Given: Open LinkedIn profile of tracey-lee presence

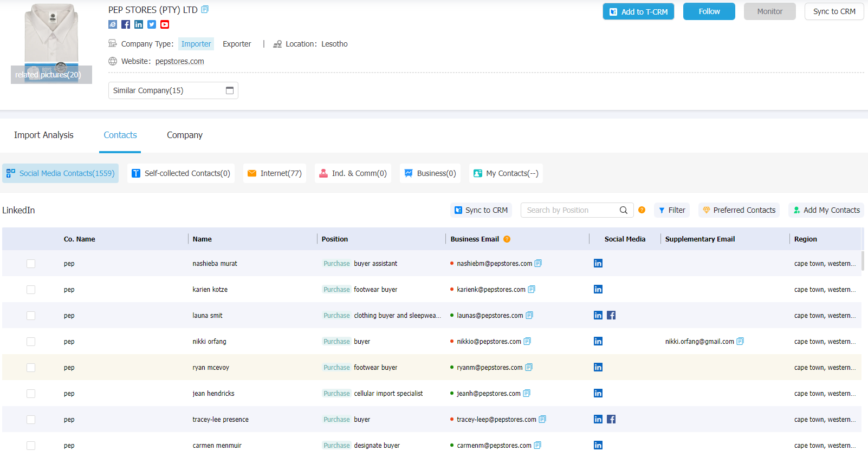Looking at the screenshot, I should pos(598,419).
